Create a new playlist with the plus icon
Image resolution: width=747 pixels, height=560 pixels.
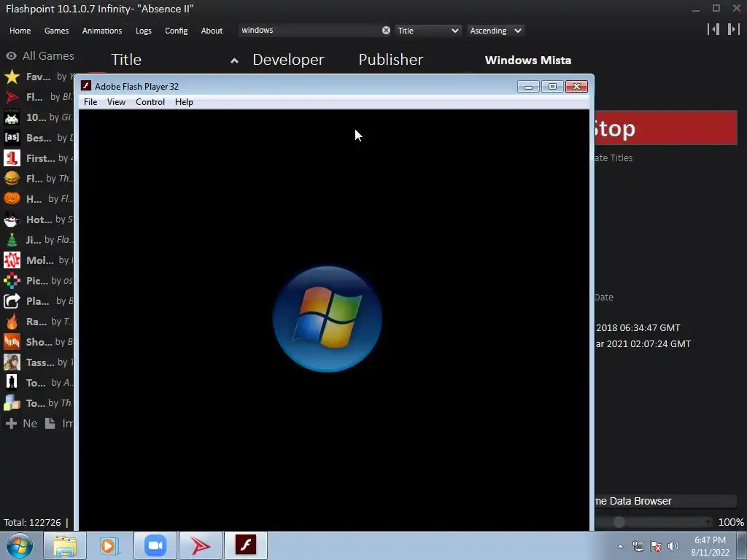[x=11, y=424]
